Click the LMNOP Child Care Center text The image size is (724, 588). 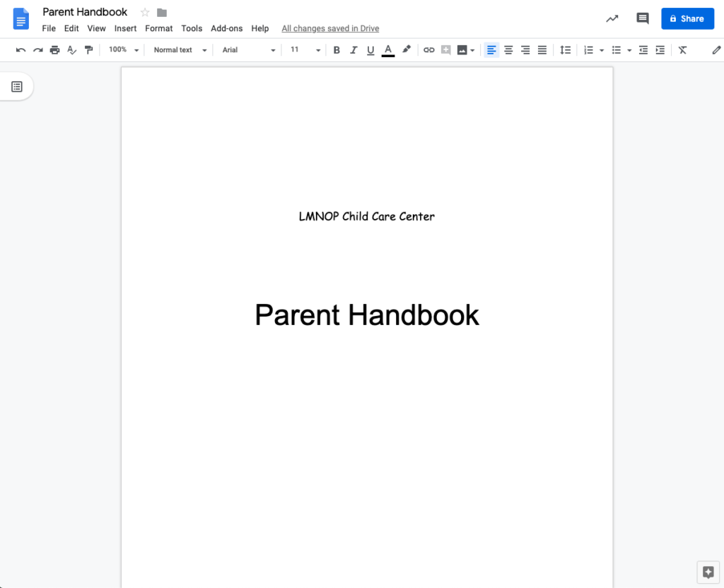coord(367,216)
